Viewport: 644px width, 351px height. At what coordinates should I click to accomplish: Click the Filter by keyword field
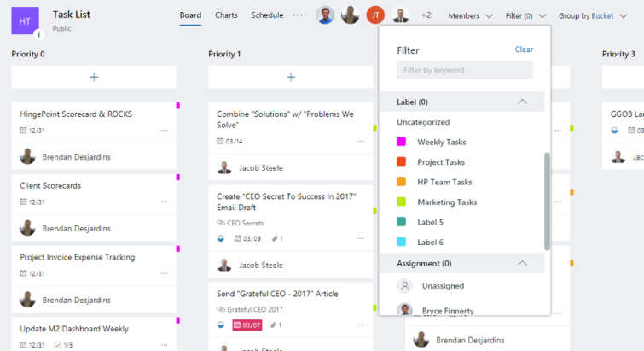tap(465, 70)
